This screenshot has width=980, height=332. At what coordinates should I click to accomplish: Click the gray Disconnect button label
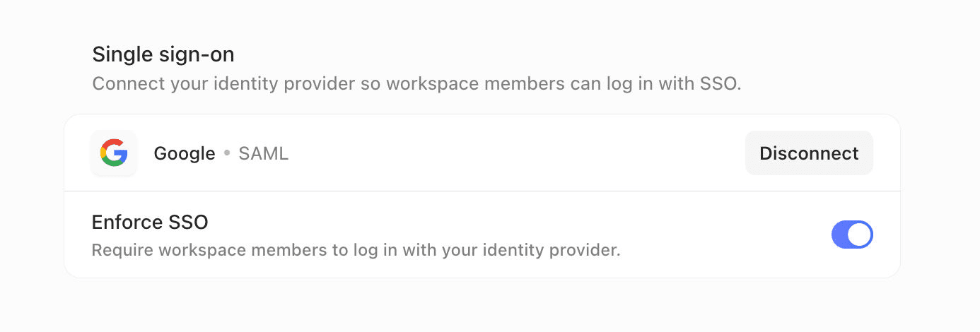(x=809, y=153)
